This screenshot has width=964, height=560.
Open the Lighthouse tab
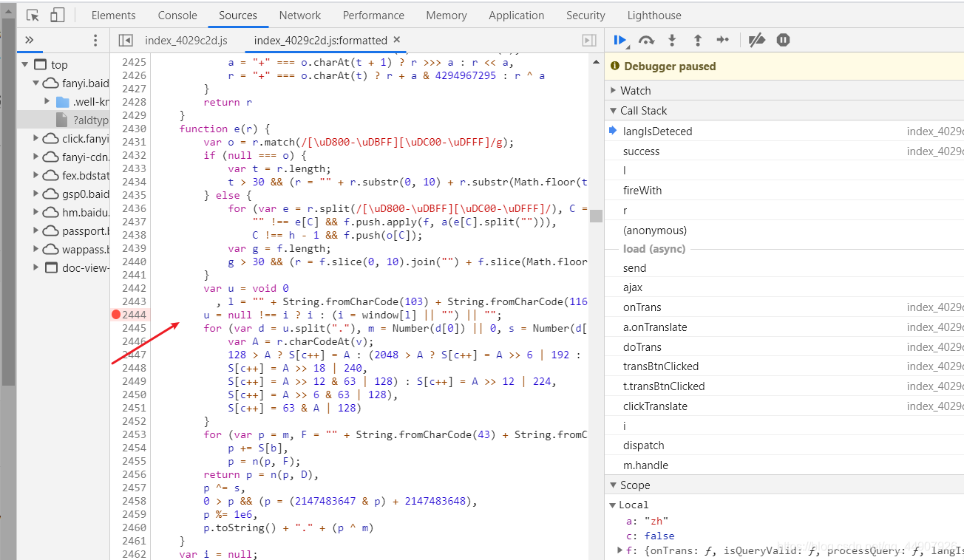pos(654,15)
